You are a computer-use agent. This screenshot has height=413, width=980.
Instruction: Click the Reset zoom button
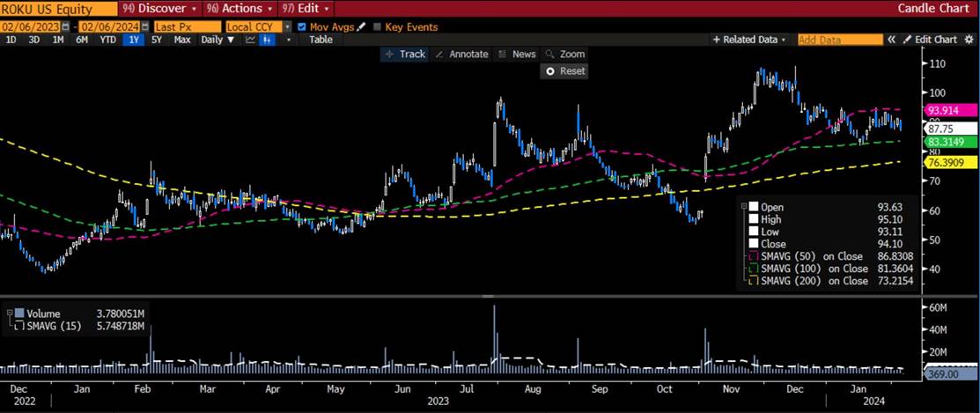tap(565, 71)
